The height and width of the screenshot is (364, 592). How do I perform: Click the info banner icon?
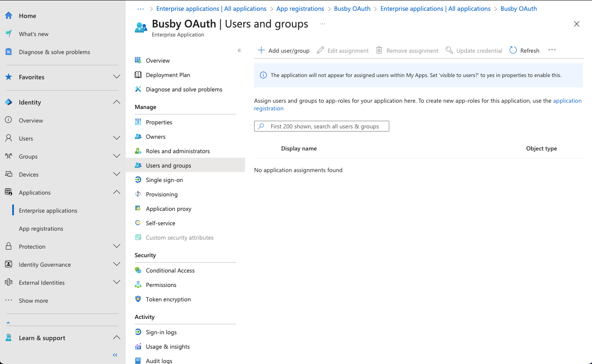(x=264, y=75)
